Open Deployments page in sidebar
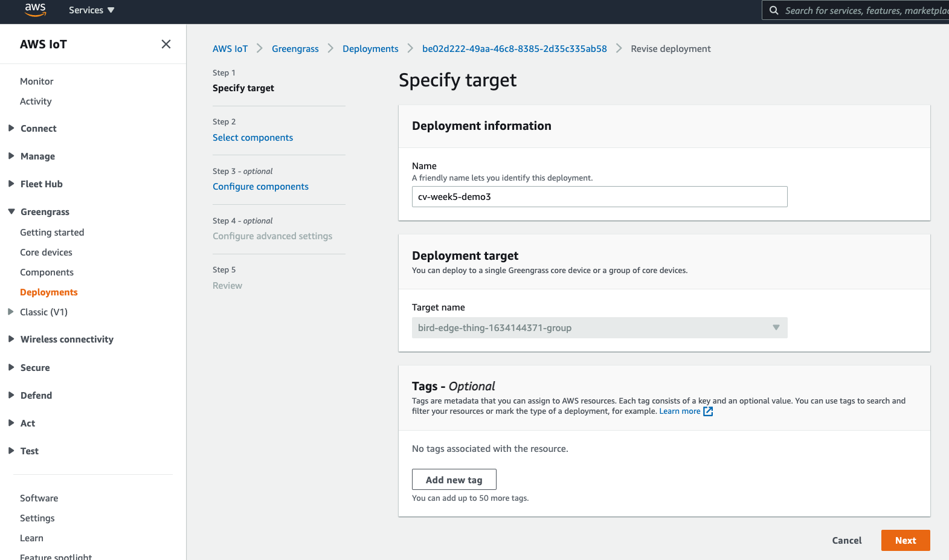 (49, 292)
